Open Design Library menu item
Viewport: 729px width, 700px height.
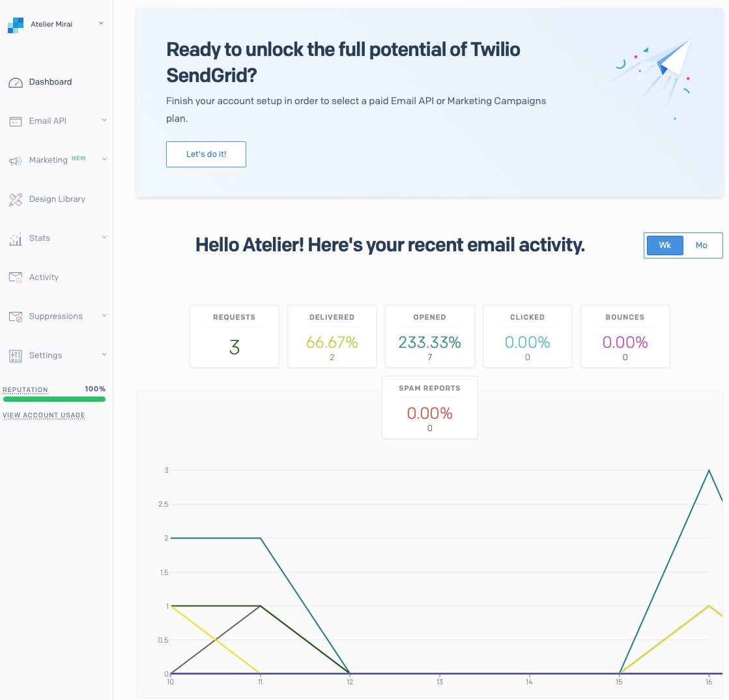[57, 199]
